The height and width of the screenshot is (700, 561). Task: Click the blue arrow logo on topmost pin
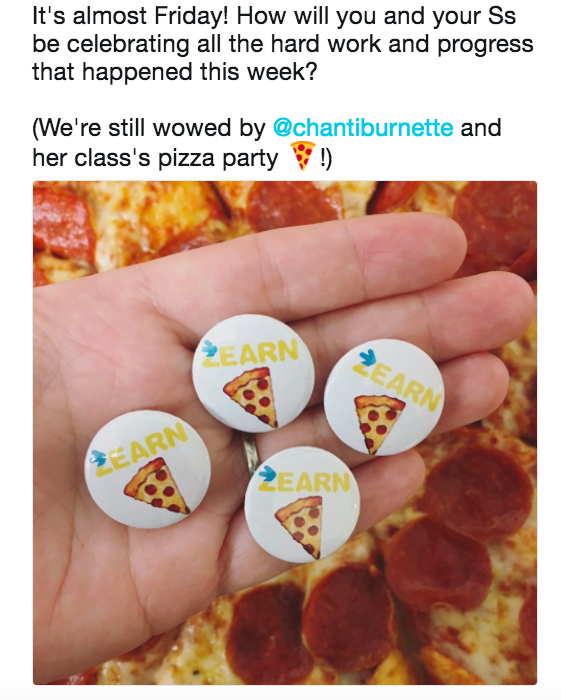[x=209, y=348]
